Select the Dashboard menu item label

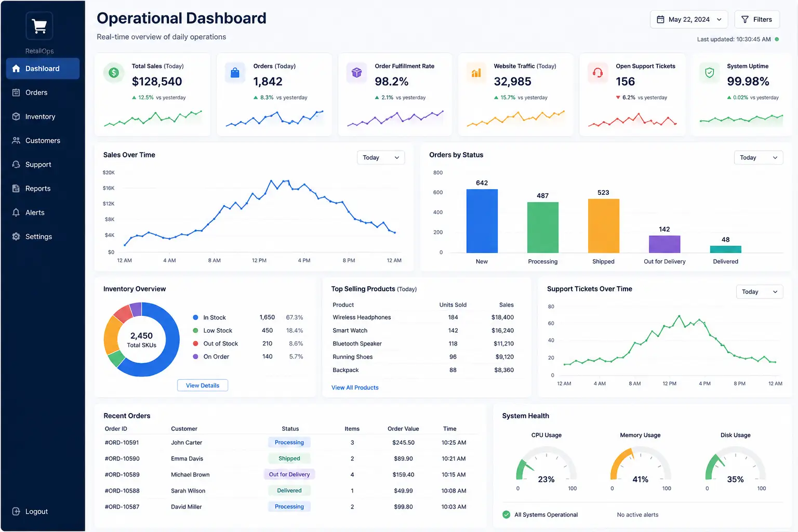click(x=43, y=69)
